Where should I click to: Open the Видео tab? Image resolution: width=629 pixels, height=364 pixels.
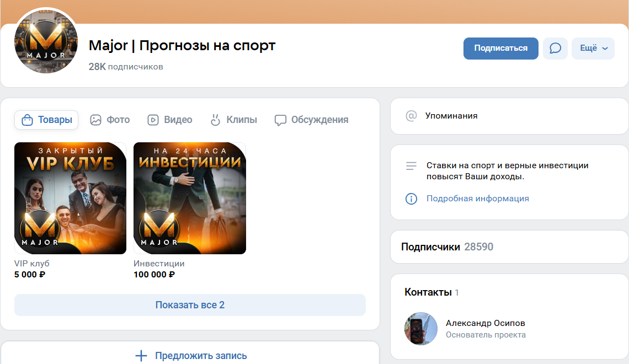point(170,120)
